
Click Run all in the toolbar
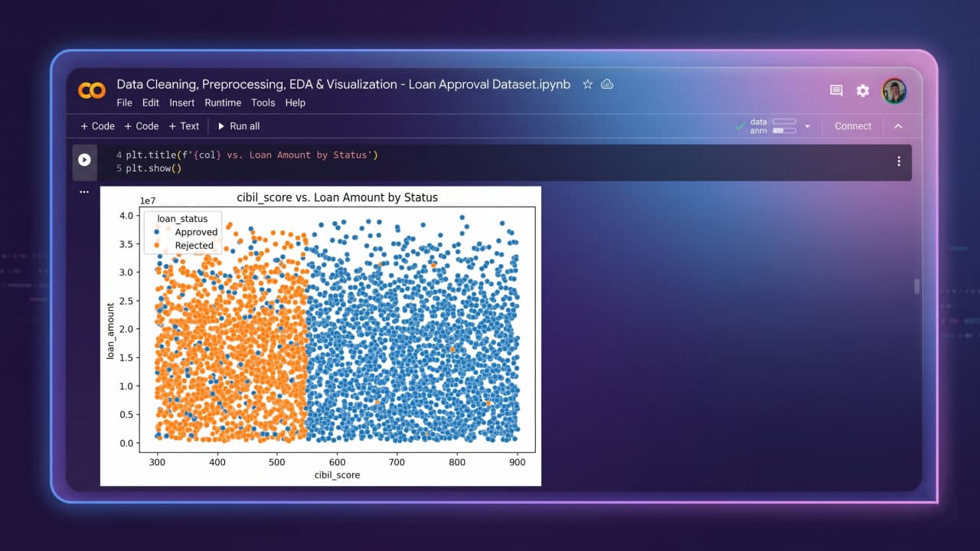click(239, 126)
